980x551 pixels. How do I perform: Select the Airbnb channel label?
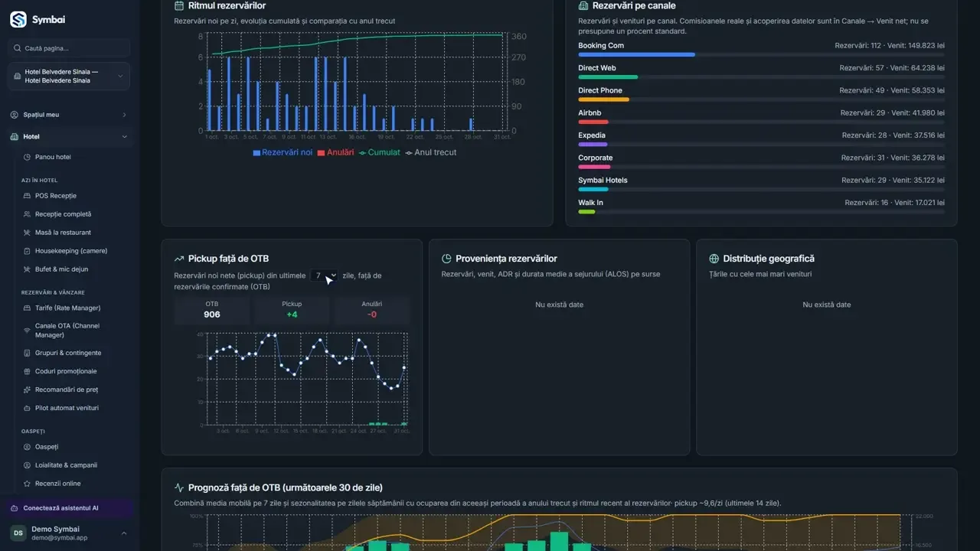click(x=590, y=112)
